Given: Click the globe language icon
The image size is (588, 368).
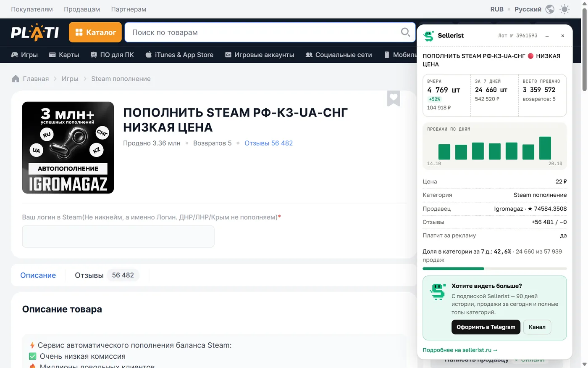Looking at the screenshot, I should tap(550, 9).
